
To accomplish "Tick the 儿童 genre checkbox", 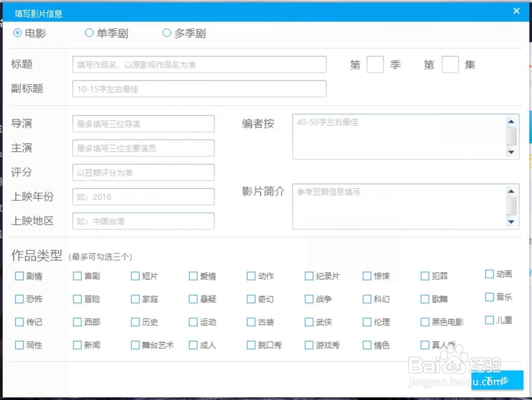I will click(489, 320).
